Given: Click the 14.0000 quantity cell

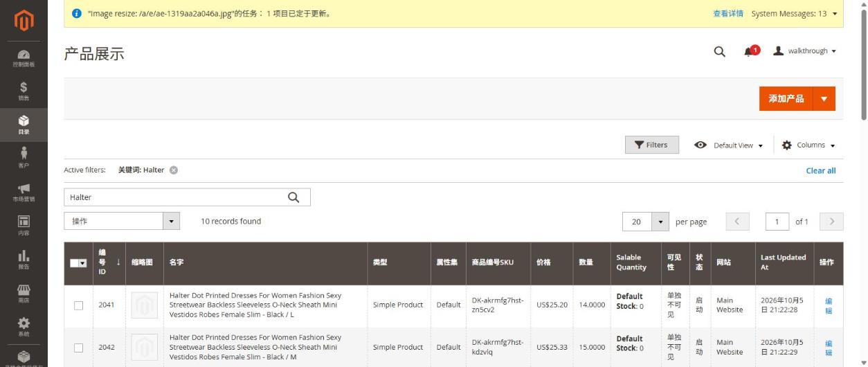Looking at the screenshot, I should (x=592, y=305).
